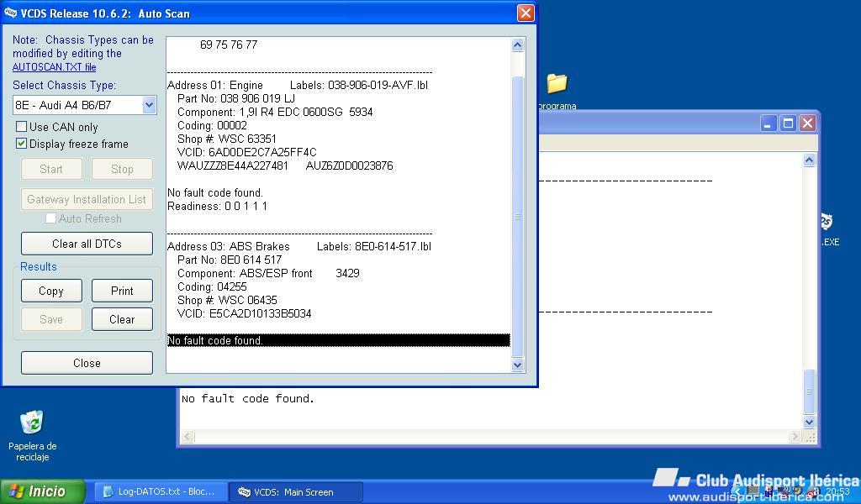Copy the scan results
Viewport: 861px width, 504px height.
[51, 291]
